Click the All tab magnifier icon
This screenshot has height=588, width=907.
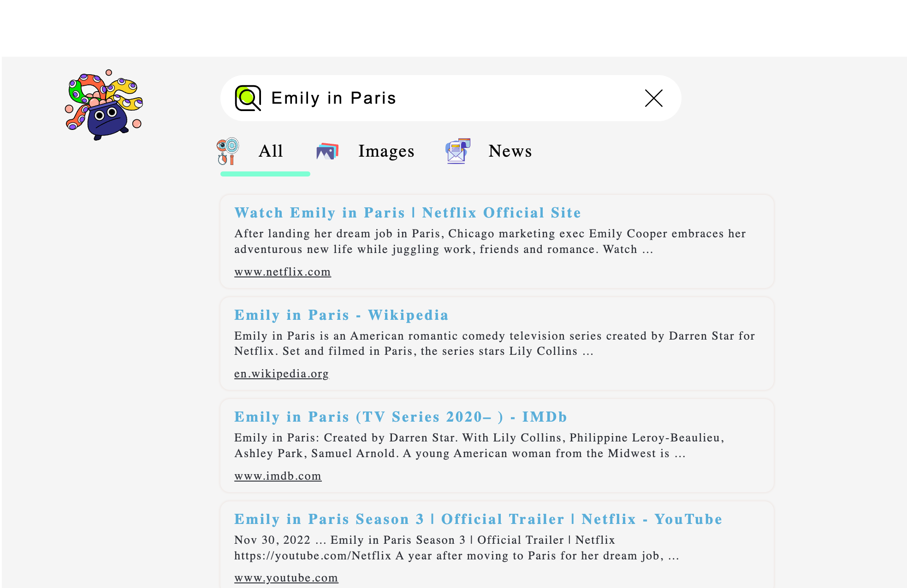click(x=228, y=151)
